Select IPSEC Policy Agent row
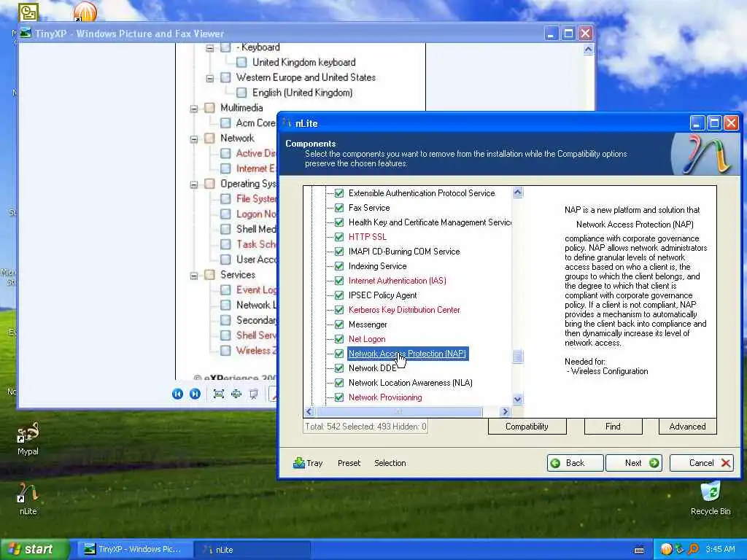 click(x=382, y=295)
